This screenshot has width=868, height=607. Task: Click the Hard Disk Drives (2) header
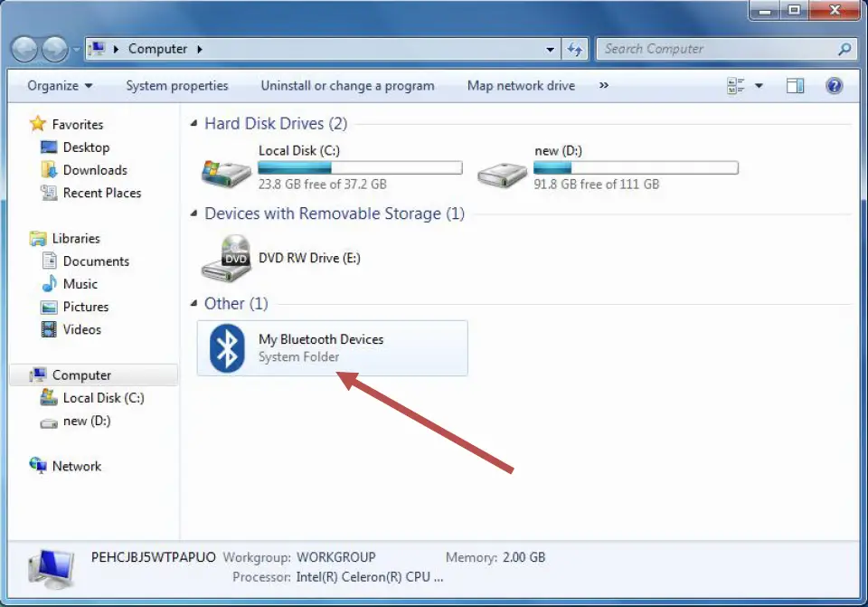click(276, 123)
